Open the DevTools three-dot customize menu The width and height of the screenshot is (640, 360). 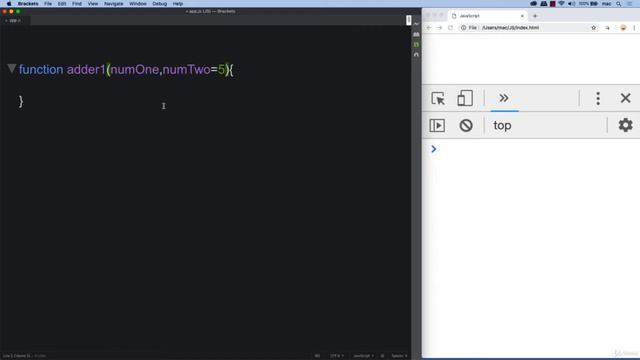[x=598, y=98]
